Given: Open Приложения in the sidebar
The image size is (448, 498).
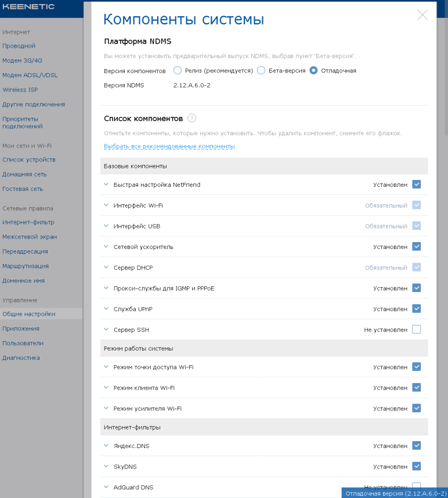Looking at the screenshot, I should 21,329.
